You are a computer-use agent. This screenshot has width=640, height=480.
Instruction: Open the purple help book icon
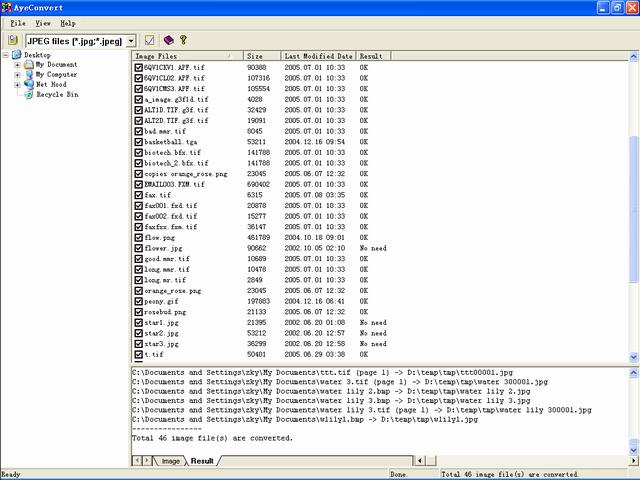[169, 40]
